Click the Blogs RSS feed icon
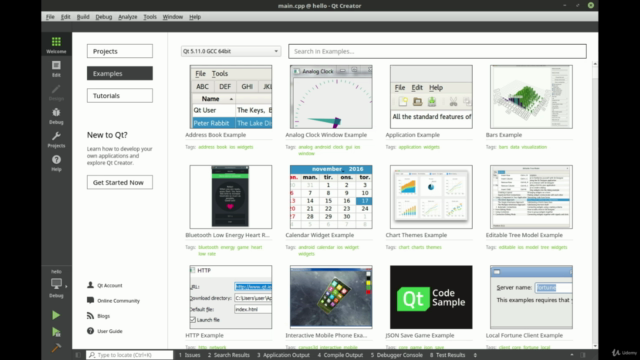 coord(90,316)
